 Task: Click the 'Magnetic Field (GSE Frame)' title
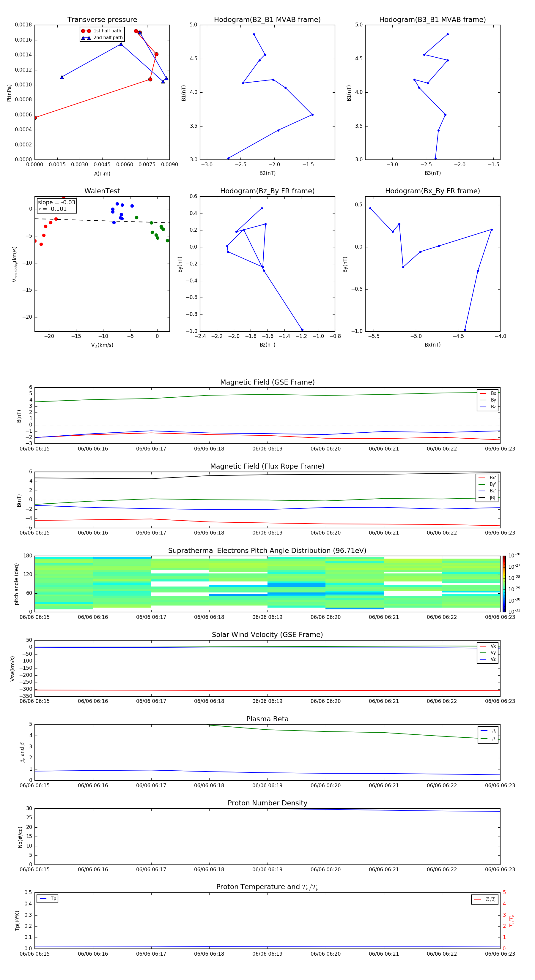[267, 382]
